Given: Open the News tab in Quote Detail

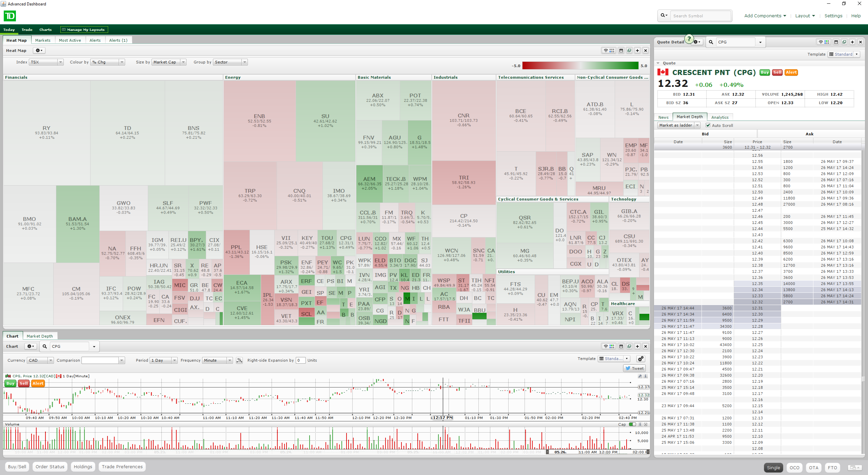Looking at the screenshot, I should pos(664,117).
